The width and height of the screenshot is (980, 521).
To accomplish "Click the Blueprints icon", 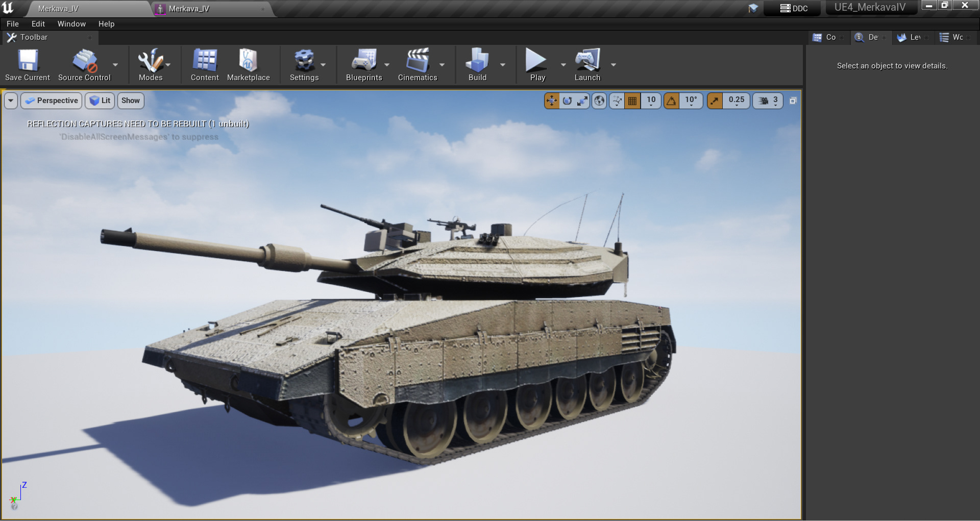I will [364, 61].
